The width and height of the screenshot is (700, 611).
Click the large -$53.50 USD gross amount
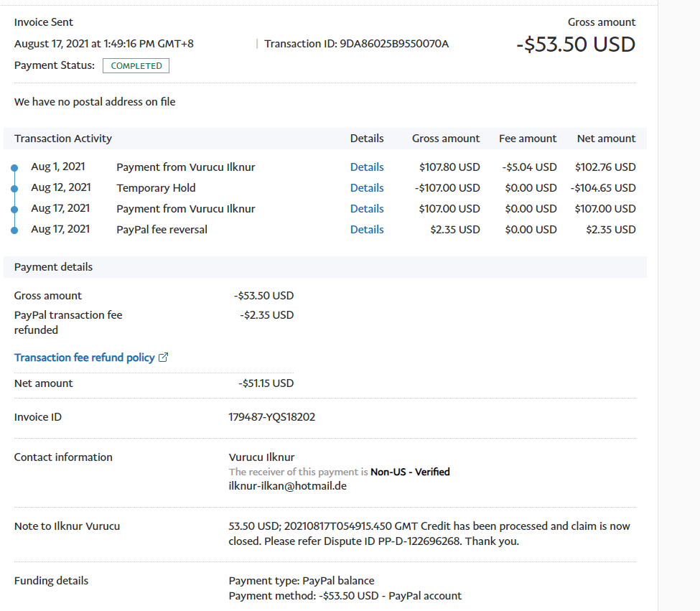(x=576, y=45)
